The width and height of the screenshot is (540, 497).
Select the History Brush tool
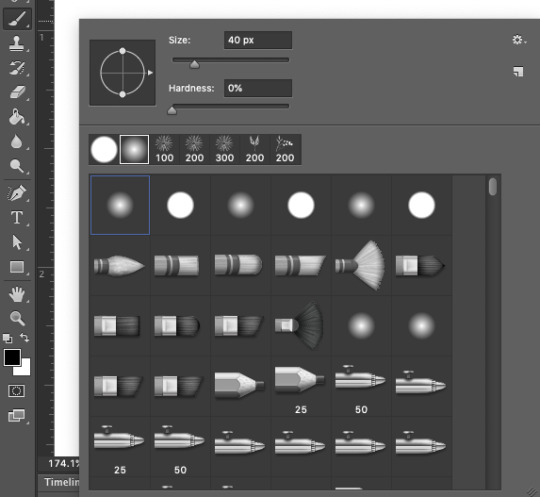point(17,68)
